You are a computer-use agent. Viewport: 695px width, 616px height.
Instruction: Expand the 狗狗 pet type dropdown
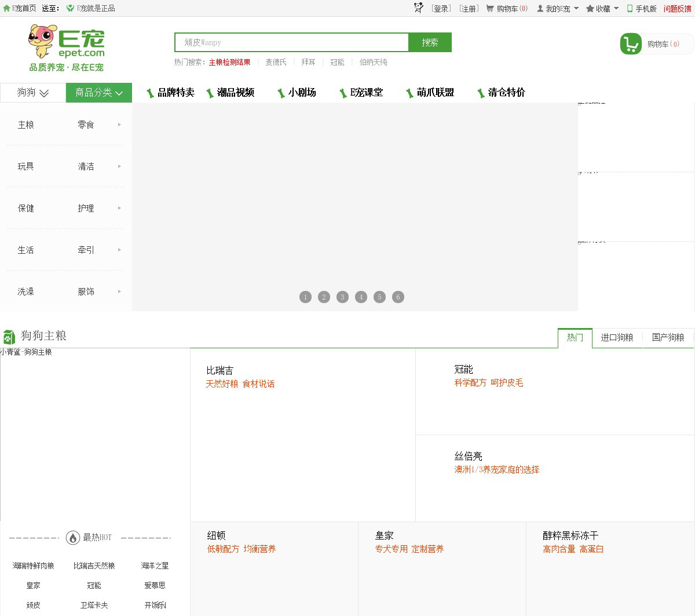tap(33, 93)
